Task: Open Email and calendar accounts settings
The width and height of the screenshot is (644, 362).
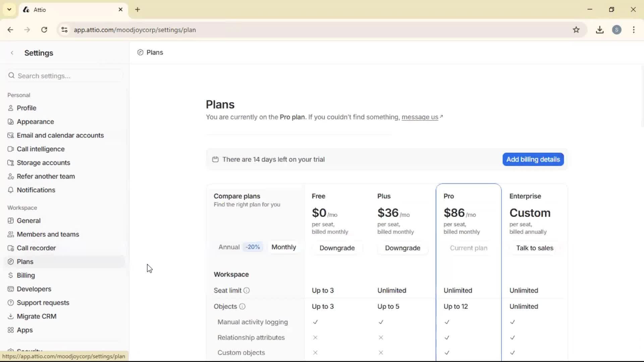Action: point(60,135)
